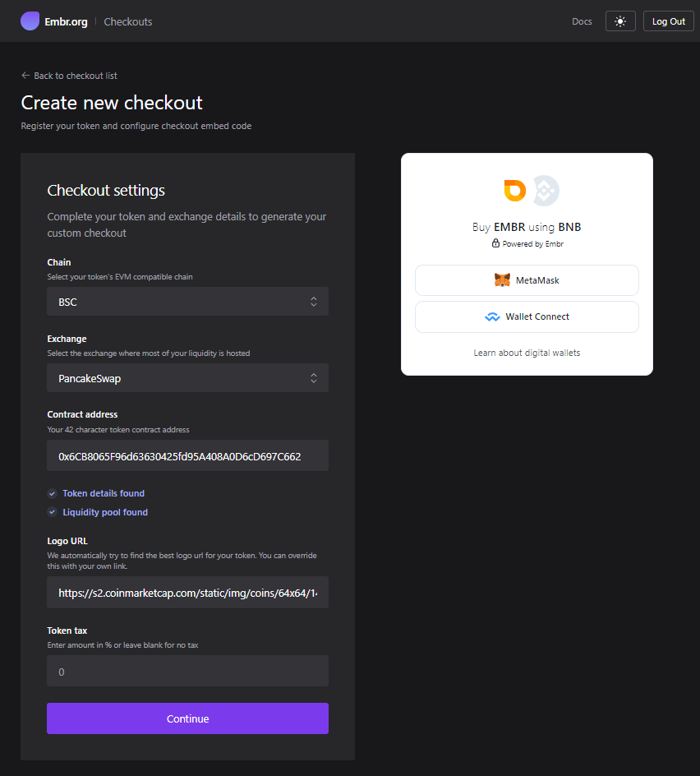The height and width of the screenshot is (776, 700).
Task: Click the Wallet Connect wave icon
Action: coord(492,316)
